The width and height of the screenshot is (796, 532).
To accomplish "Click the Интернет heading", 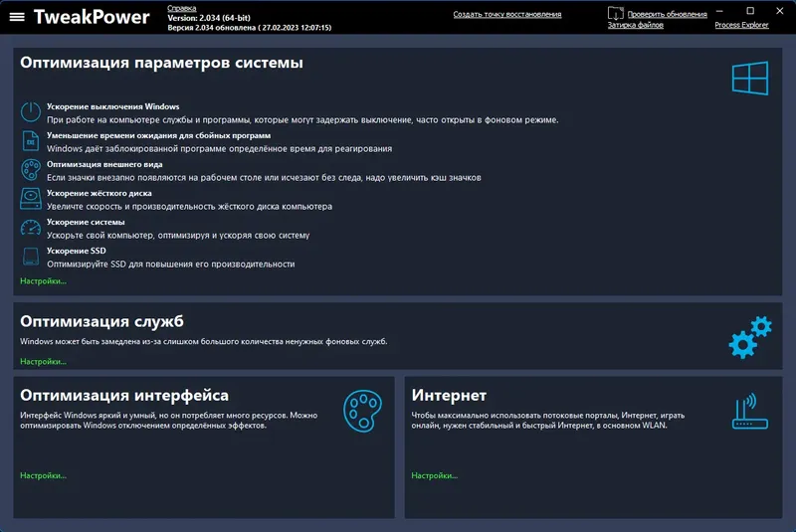I will pyautogui.click(x=449, y=395).
